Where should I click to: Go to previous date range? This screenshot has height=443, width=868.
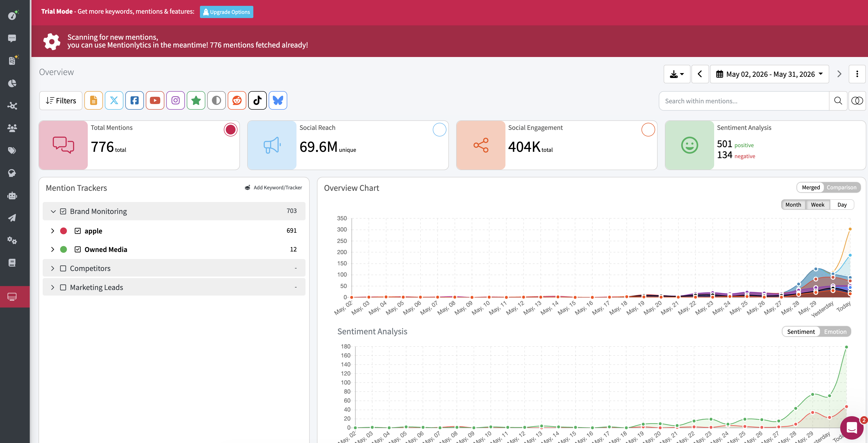(x=700, y=74)
